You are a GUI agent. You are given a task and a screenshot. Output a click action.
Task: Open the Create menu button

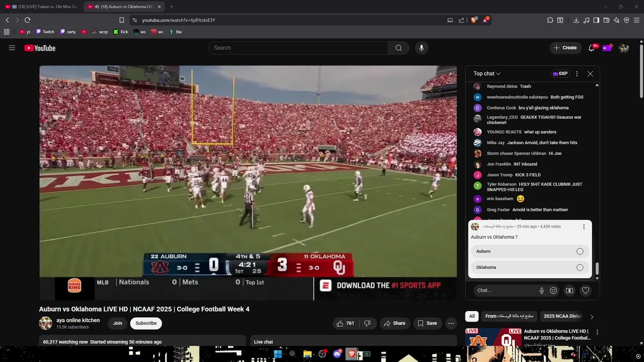[x=565, y=48]
